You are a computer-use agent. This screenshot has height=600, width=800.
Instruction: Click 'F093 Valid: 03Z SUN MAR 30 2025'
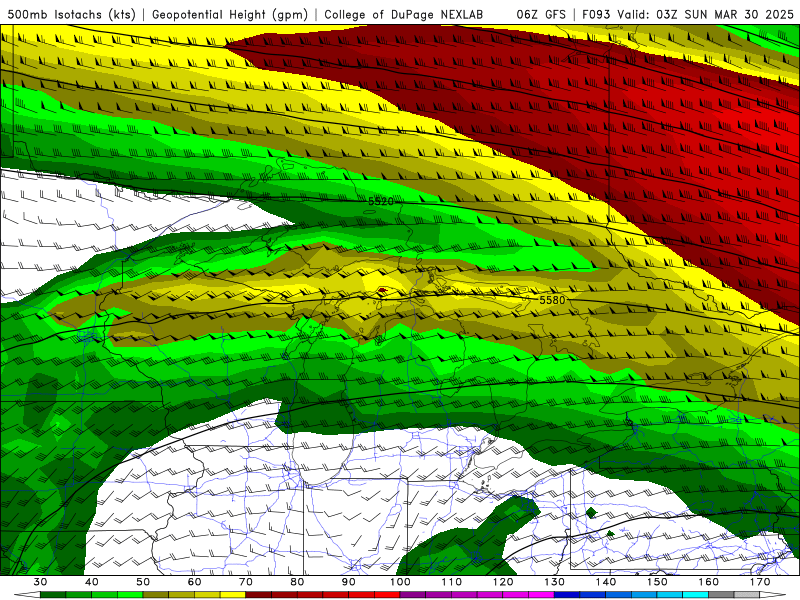(x=688, y=15)
